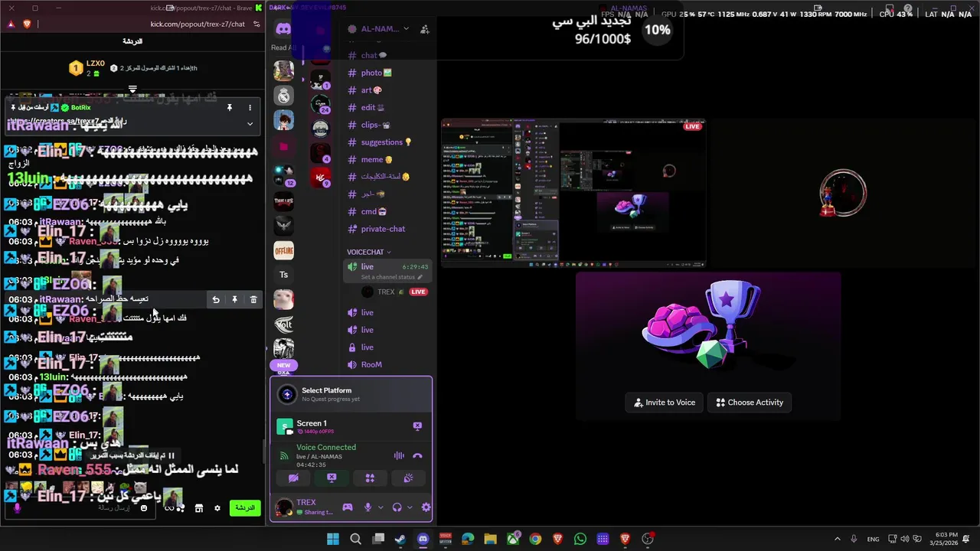
Task: Open the input device options arrow beside the microphone
Action: [x=381, y=507]
